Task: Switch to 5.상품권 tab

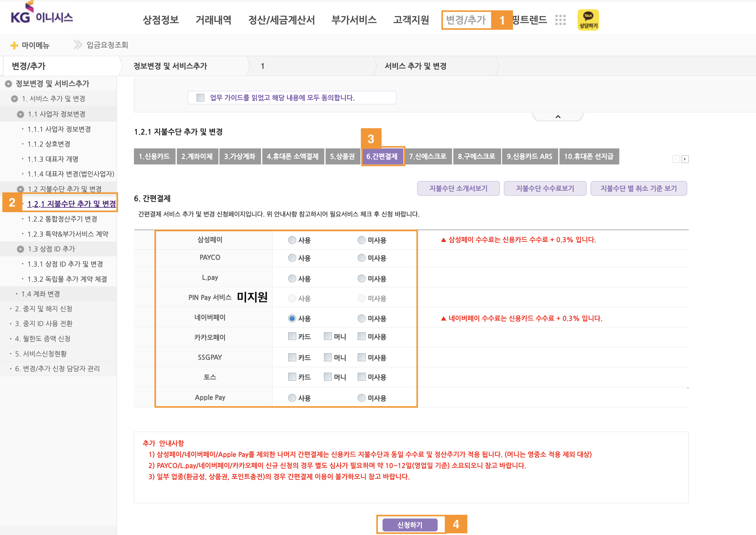Action: pos(343,156)
